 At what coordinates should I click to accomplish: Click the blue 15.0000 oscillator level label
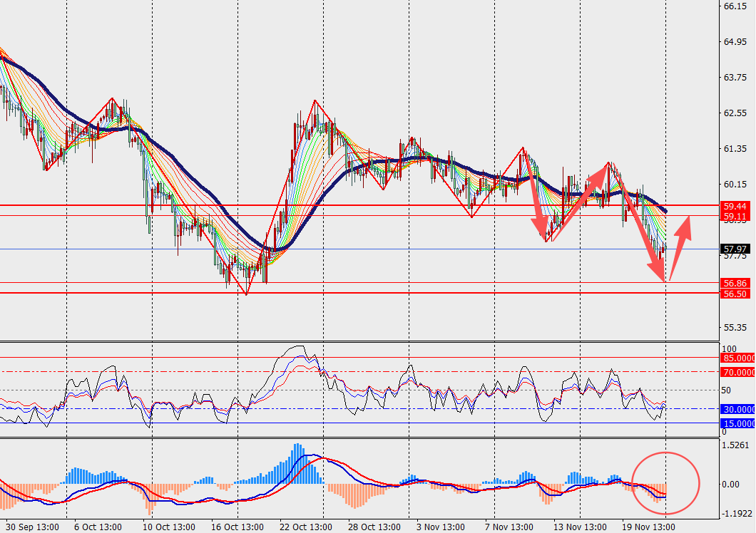coord(737,423)
